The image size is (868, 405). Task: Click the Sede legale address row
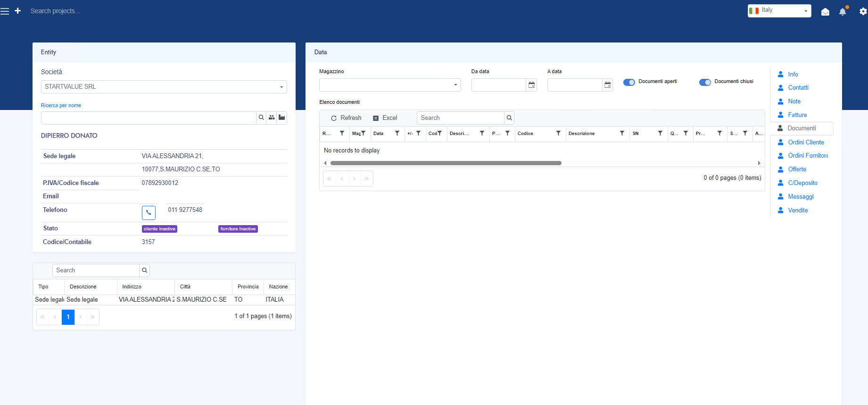[x=164, y=300]
